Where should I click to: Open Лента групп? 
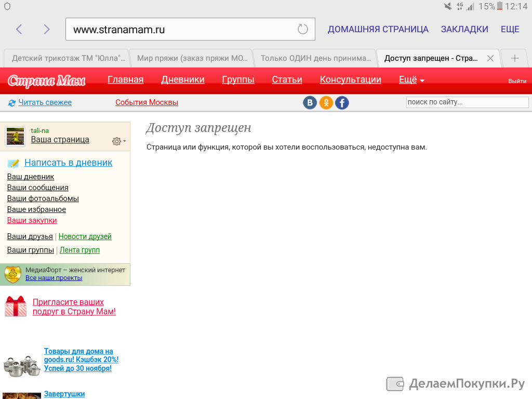click(79, 250)
